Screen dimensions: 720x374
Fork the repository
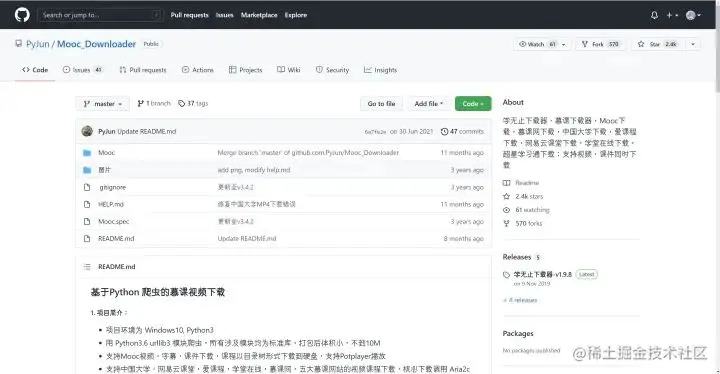coord(601,44)
